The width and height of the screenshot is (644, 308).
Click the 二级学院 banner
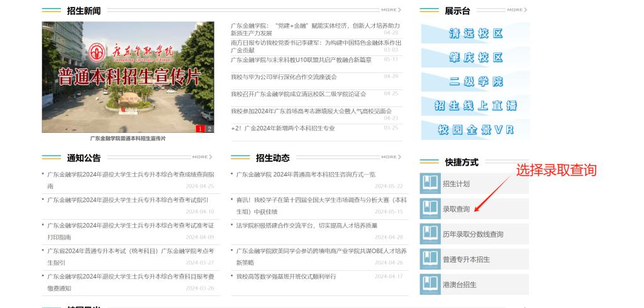click(475, 81)
